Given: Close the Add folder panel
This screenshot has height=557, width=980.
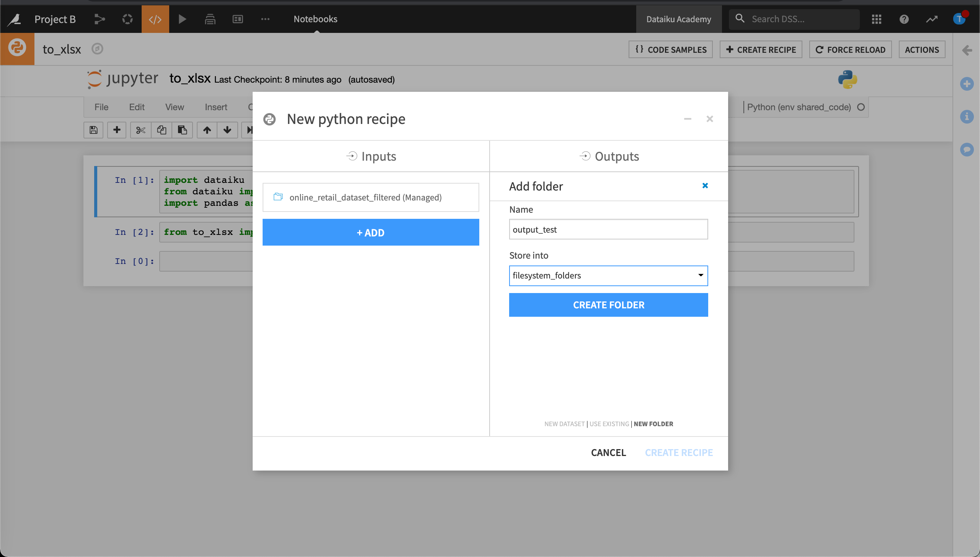Looking at the screenshot, I should point(705,186).
